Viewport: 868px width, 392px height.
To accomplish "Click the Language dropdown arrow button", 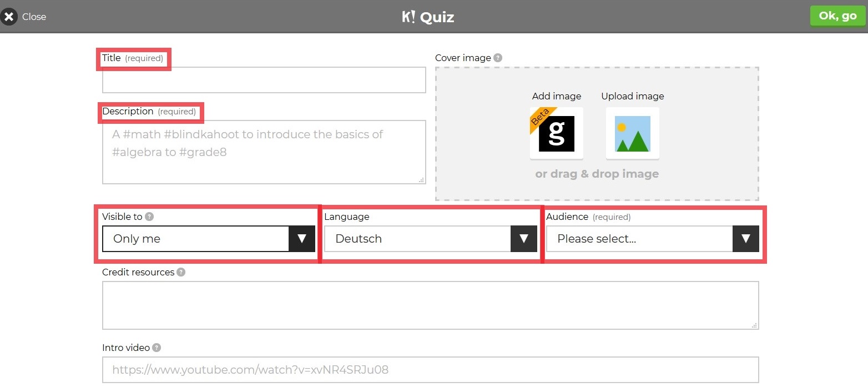I will [523, 239].
